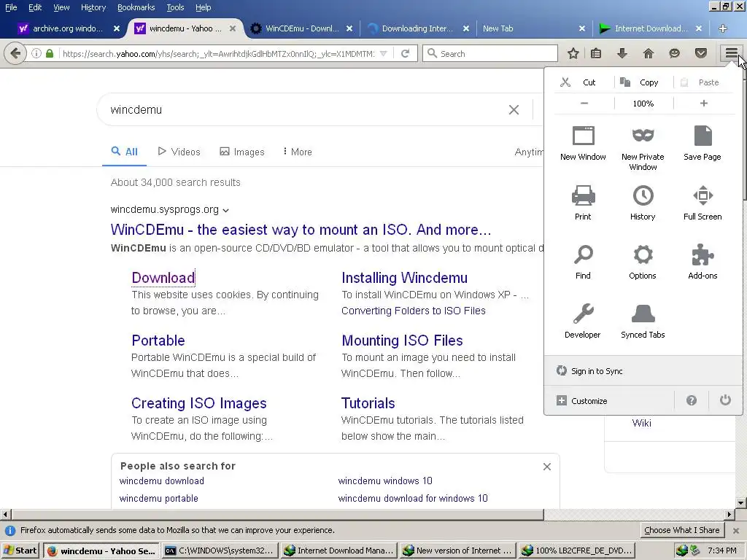
Task: Go back one page
Action: click(x=15, y=53)
